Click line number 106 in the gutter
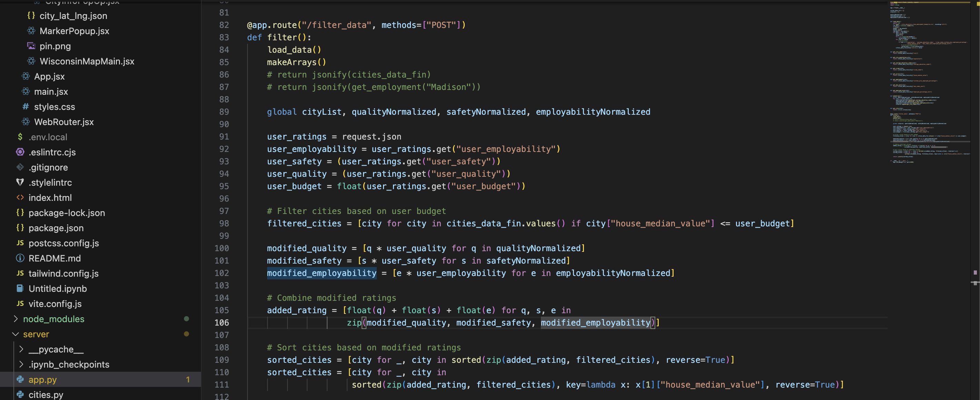 [x=221, y=322]
